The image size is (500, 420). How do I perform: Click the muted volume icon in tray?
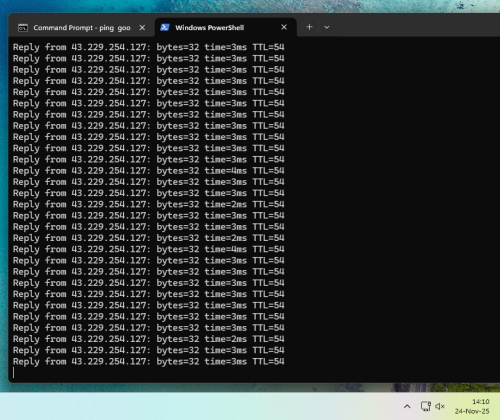tap(440, 406)
